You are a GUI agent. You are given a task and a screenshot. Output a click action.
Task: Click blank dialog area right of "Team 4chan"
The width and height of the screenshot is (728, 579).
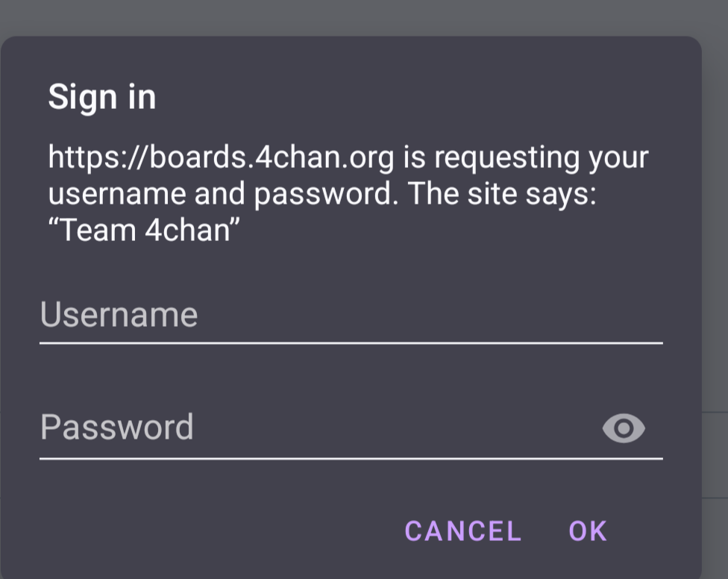tap(448, 230)
